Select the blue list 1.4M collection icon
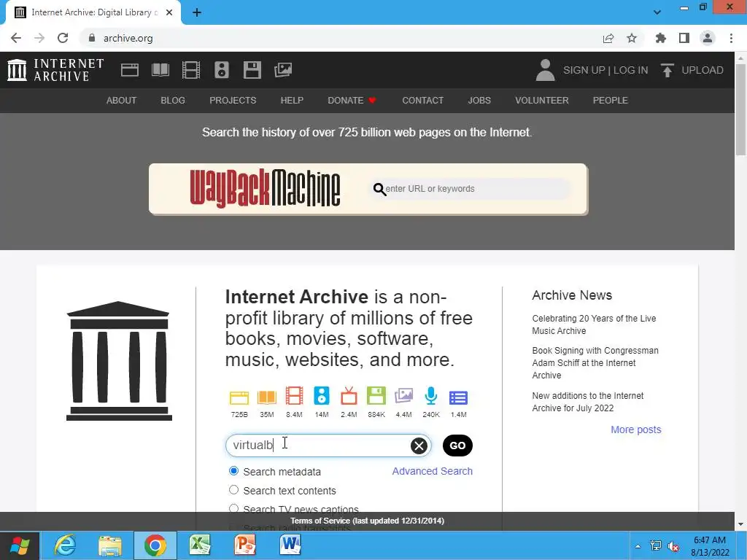This screenshot has width=747, height=560. point(458,397)
